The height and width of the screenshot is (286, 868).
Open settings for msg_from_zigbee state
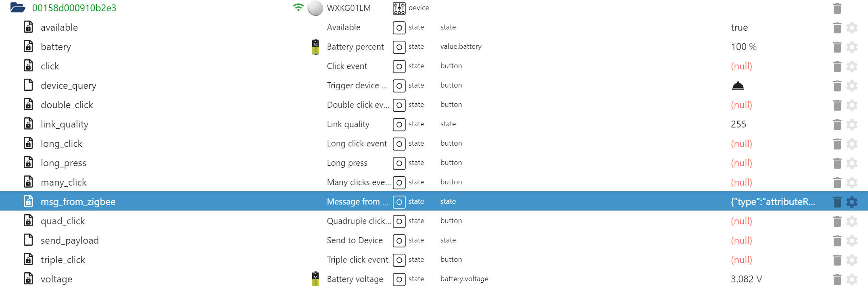tap(851, 202)
